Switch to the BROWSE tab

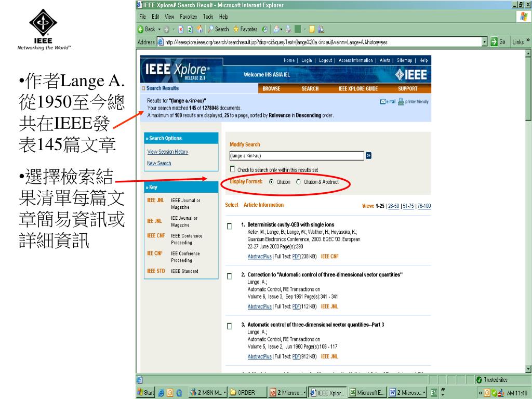coord(271,88)
